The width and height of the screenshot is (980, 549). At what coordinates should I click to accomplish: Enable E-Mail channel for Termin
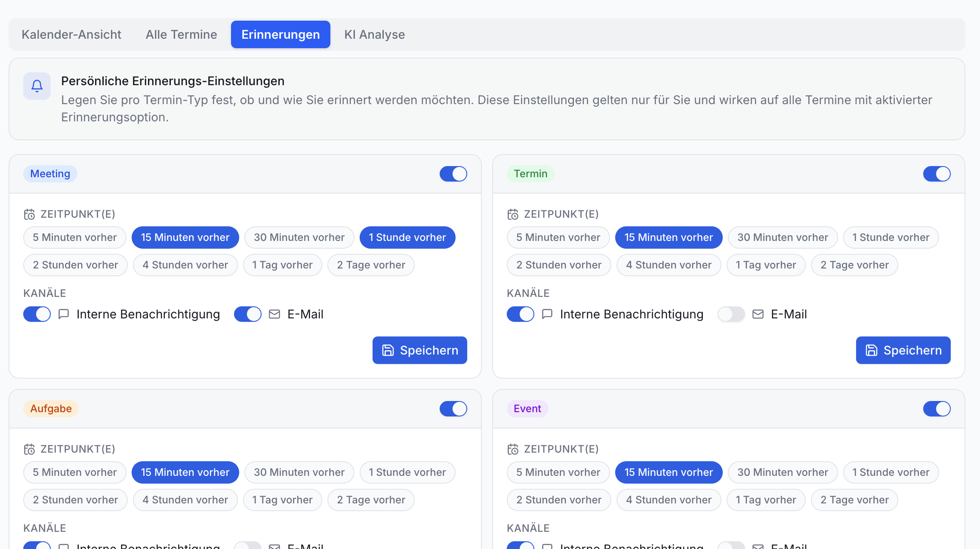pos(731,314)
